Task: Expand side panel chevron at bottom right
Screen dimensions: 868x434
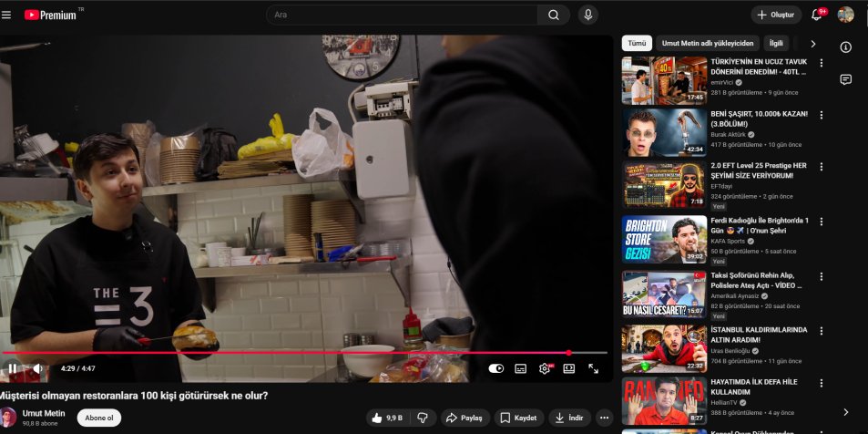Action: click(845, 412)
